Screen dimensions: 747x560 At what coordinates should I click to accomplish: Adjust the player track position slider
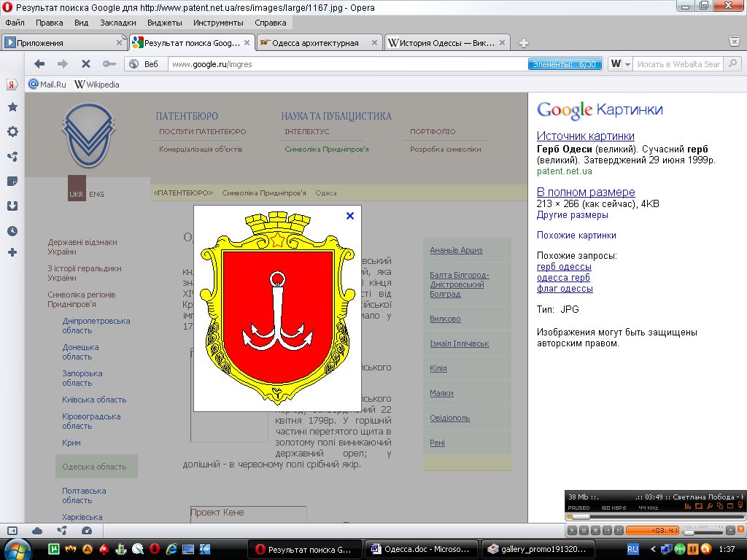click(x=656, y=517)
